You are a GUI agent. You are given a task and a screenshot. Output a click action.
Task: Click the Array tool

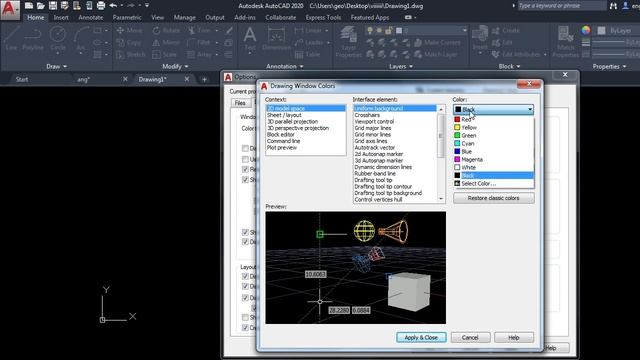pyautogui.click(x=200, y=54)
